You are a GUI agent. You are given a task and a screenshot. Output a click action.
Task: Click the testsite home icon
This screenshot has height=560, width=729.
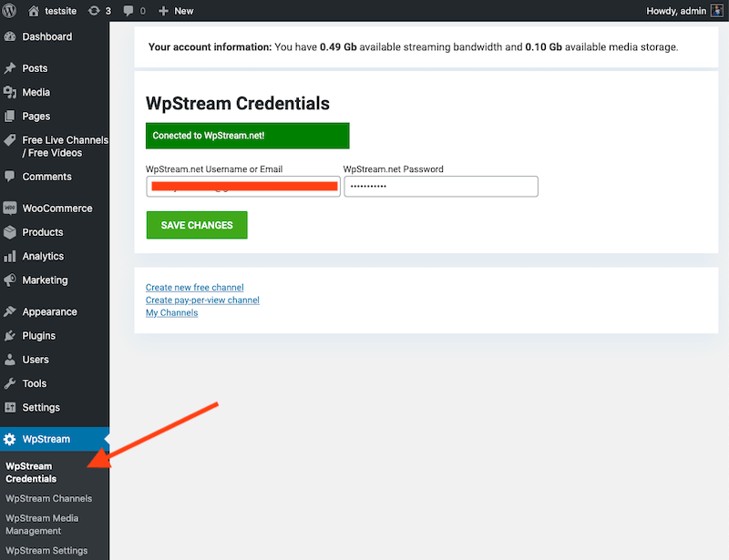tap(34, 11)
